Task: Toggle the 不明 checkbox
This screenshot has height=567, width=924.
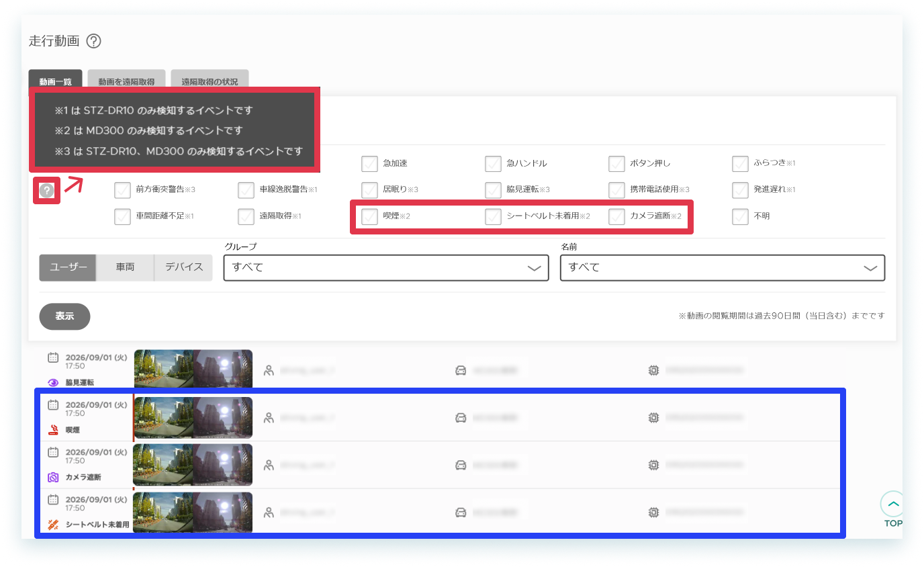Action: coord(741,216)
